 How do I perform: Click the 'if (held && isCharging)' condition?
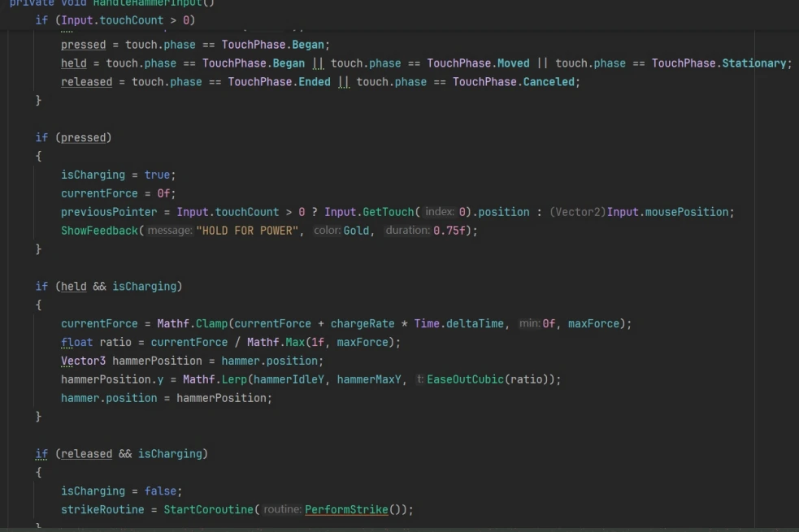point(109,286)
